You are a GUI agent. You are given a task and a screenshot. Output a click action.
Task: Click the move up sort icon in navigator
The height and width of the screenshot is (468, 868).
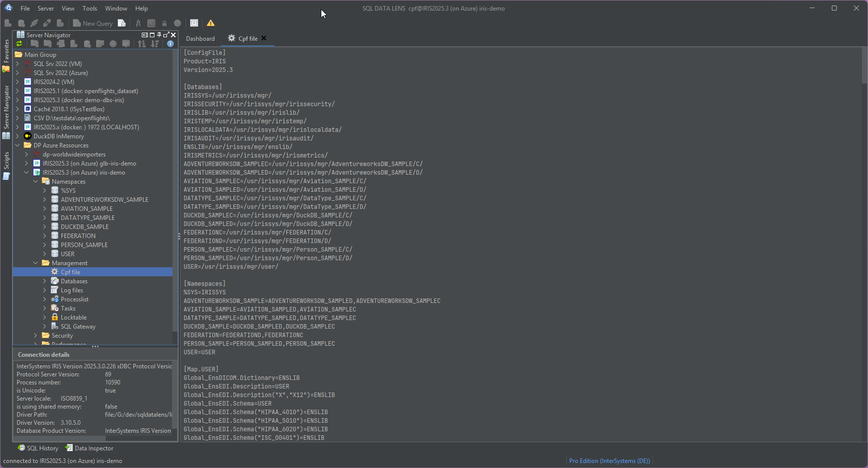tap(142, 44)
